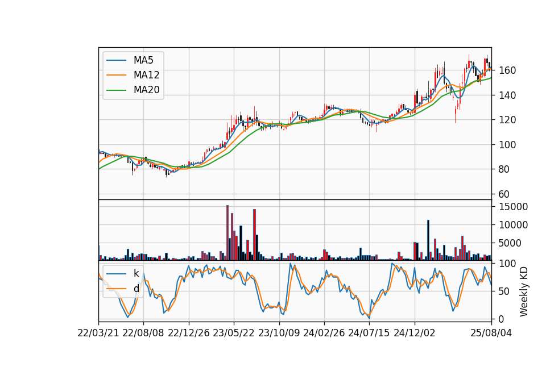Click the orange MA12 line sample in legend
The width and height of the screenshot is (546, 392).
(116, 75)
